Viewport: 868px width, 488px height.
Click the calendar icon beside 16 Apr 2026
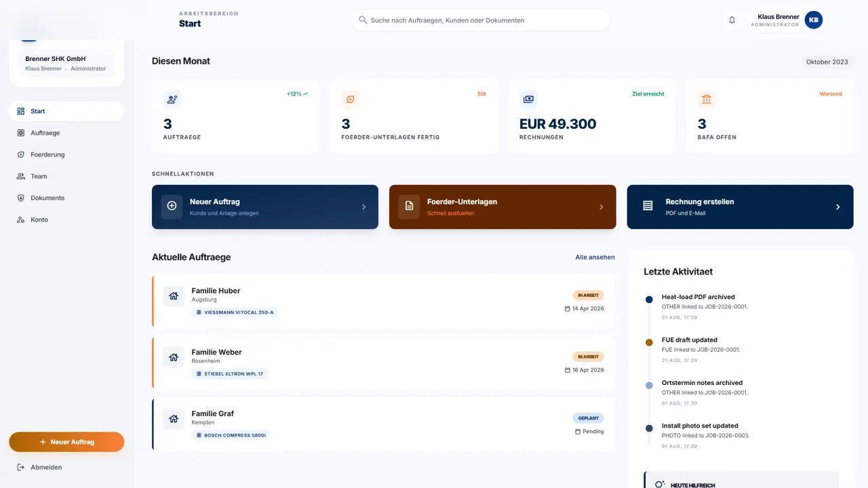coord(568,370)
